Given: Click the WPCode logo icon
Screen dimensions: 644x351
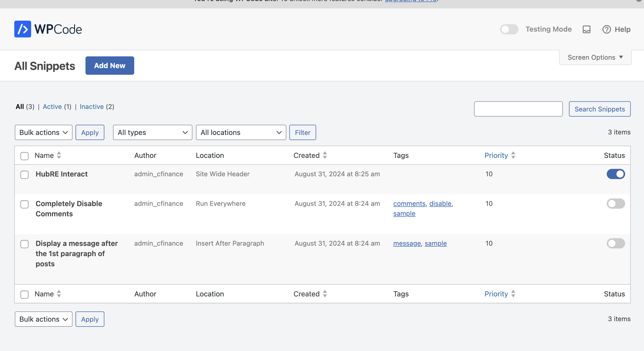Looking at the screenshot, I should pyautogui.click(x=23, y=29).
